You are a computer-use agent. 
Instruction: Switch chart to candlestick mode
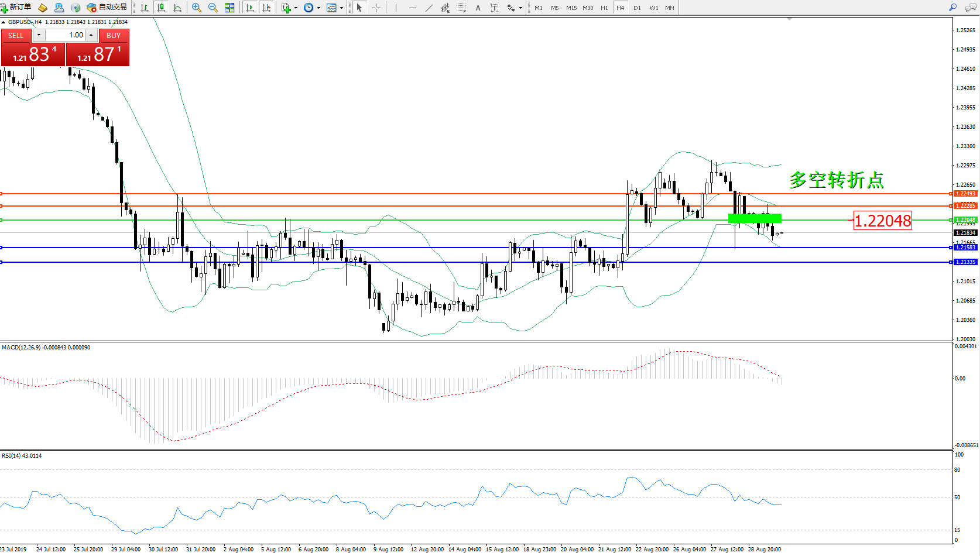[x=161, y=8]
